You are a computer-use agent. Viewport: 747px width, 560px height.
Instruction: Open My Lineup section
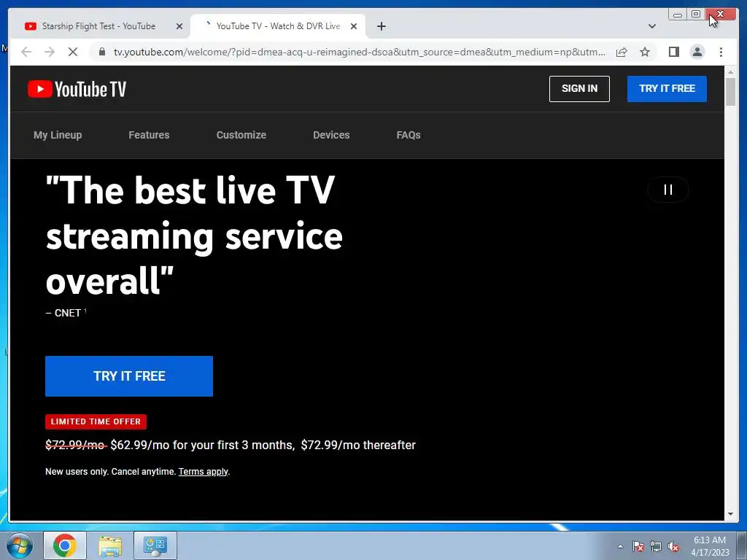pos(58,135)
